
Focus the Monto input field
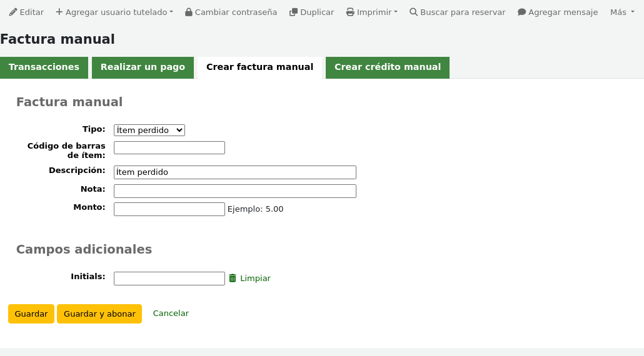tap(169, 209)
